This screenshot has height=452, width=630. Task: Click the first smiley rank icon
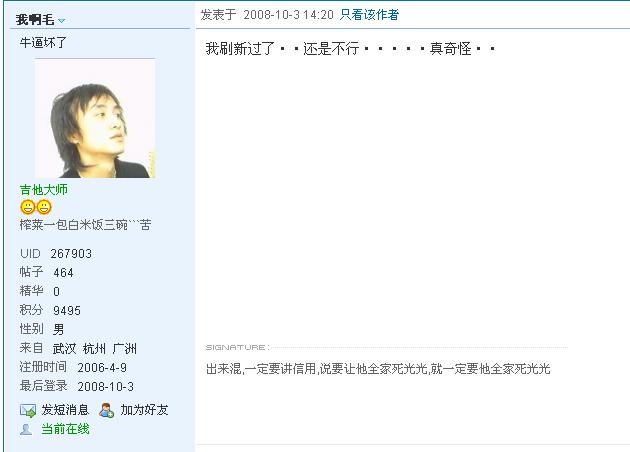tap(28, 207)
